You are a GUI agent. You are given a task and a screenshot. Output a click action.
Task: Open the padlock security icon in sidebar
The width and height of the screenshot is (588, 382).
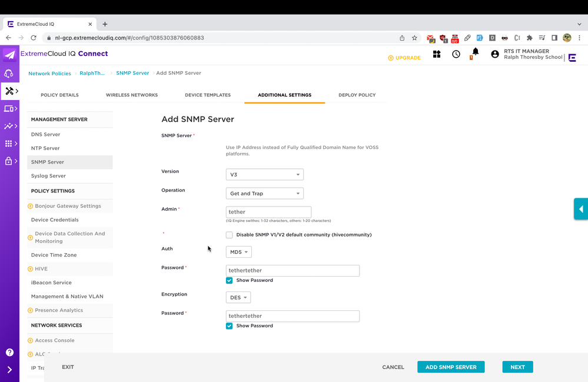click(x=9, y=161)
